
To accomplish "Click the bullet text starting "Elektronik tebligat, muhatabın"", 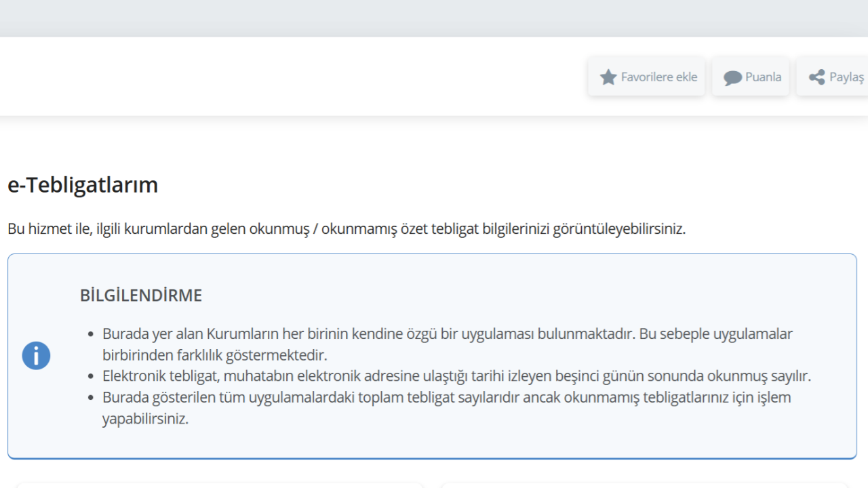I will pos(456,376).
